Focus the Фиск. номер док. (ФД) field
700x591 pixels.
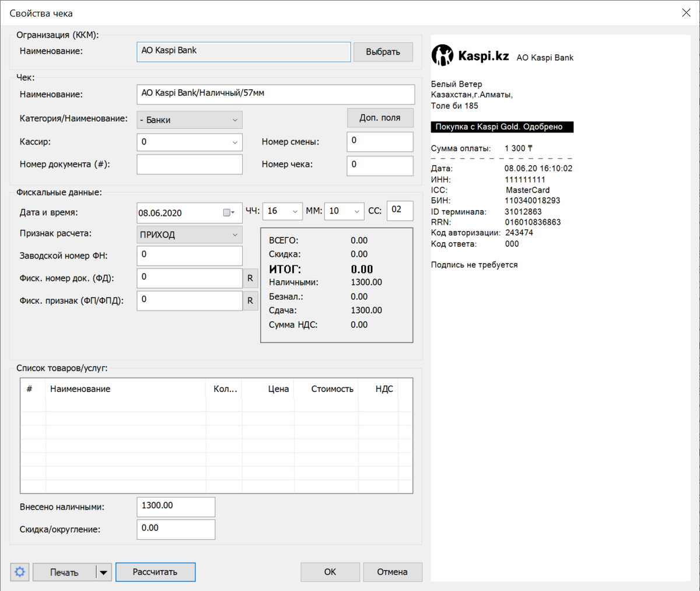point(190,278)
